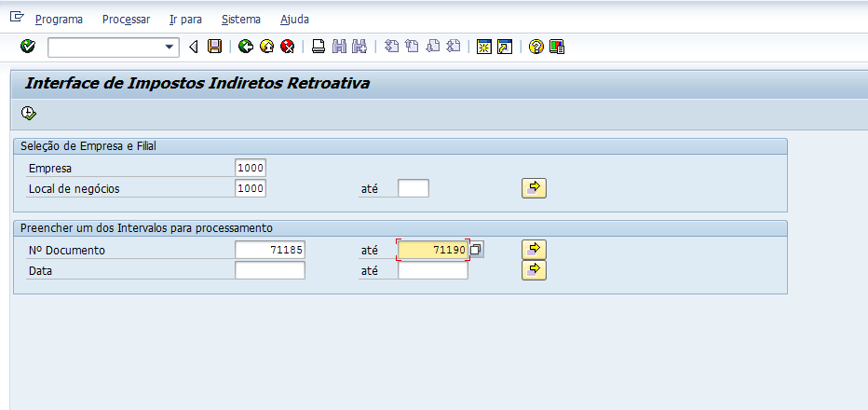This screenshot has height=410, width=868.
Task: Open multiple selection for Nº Documento
Action: 535,250
